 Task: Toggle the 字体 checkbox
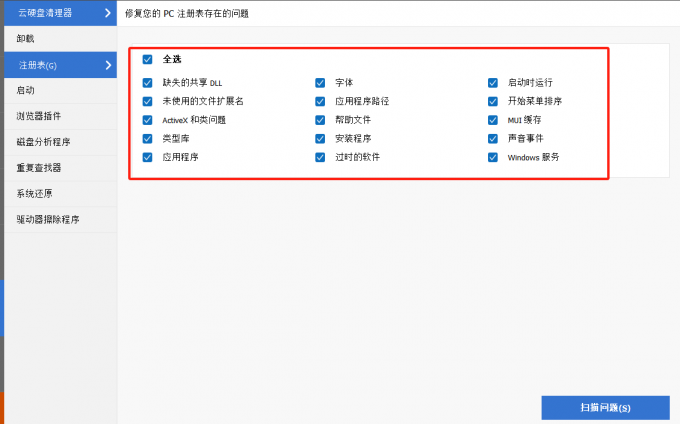click(x=320, y=82)
